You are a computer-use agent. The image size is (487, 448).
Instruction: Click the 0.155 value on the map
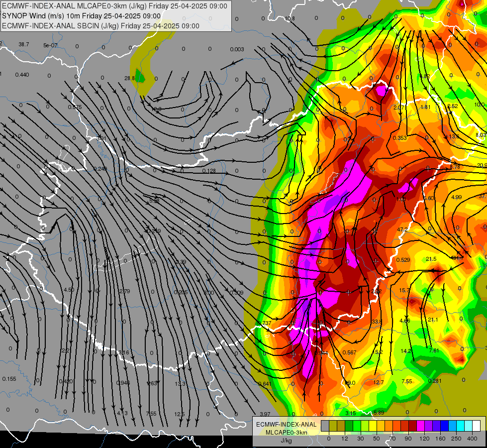pos(9,379)
